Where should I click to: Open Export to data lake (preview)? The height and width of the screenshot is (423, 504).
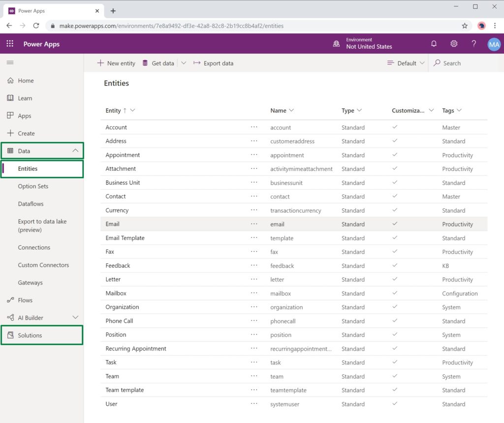42,226
